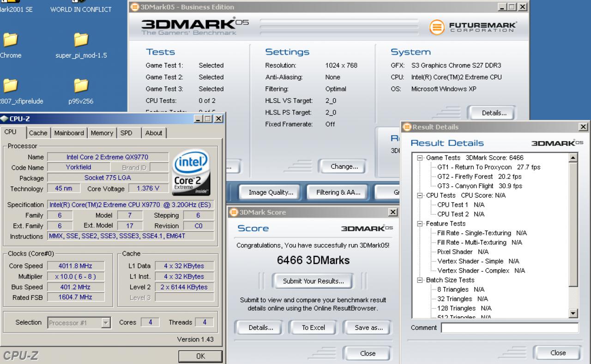The height and width of the screenshot is (364, 591).
Task: Switch to the Cache tab in CPU-Z
Action: click(38, 133)
